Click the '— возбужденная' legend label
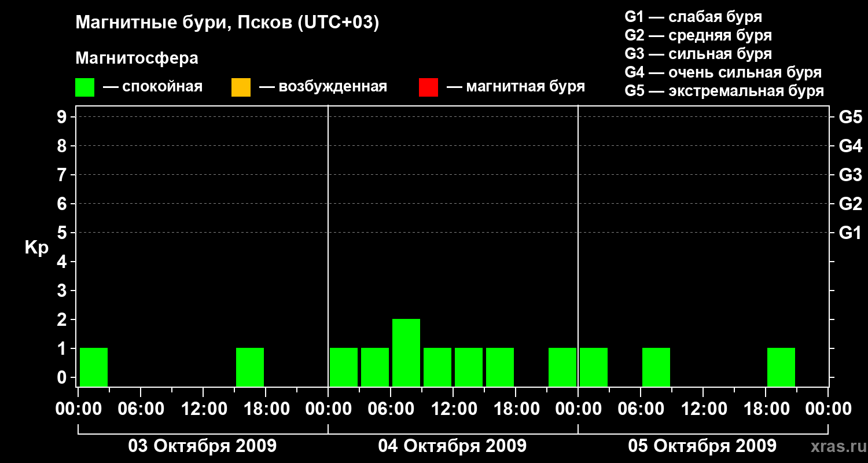Image resolution: width=868 pixels, height=463 pixels. click(x=323, y=87)
